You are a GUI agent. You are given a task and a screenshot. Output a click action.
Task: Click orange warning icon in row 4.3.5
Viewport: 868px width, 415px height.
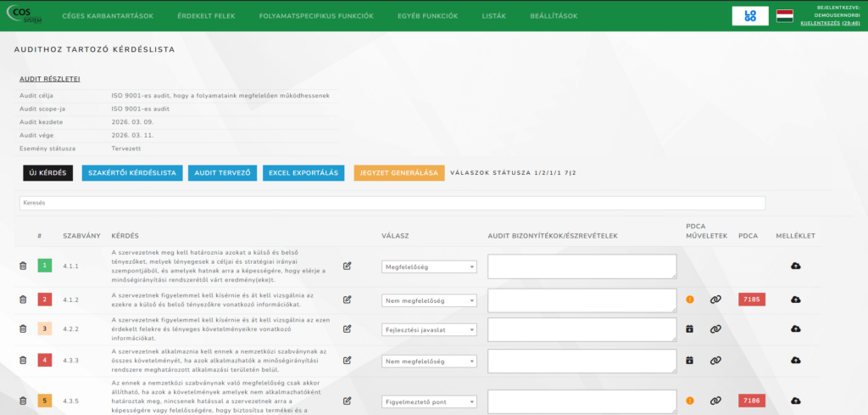pyautogui.click(x=690, y=401)
